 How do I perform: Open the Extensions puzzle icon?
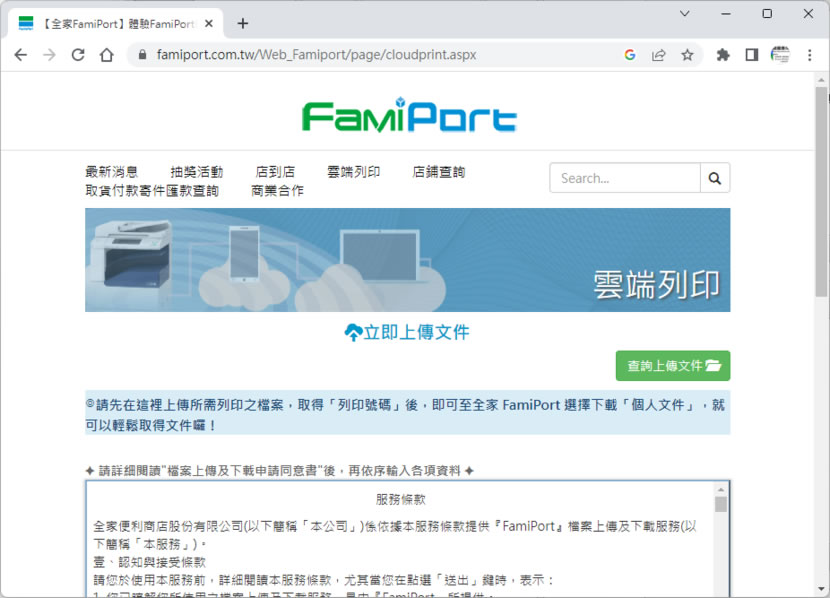[723, 55]
